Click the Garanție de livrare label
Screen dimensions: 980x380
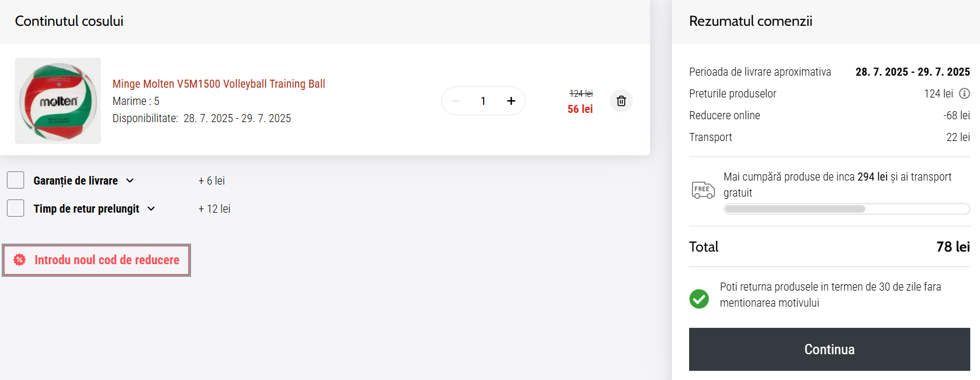(76, 181)
